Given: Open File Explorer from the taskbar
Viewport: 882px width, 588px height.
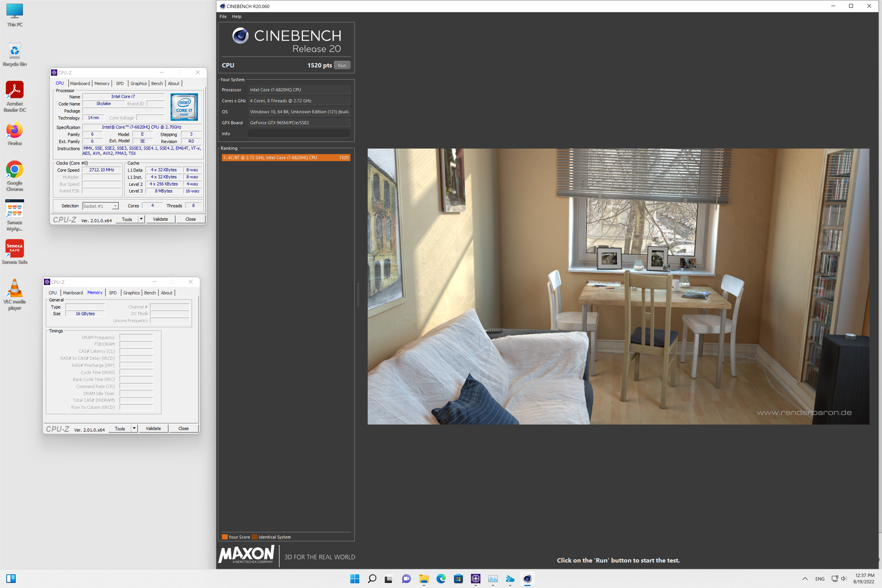Looking at the screenshot, I should coord(424,579).
